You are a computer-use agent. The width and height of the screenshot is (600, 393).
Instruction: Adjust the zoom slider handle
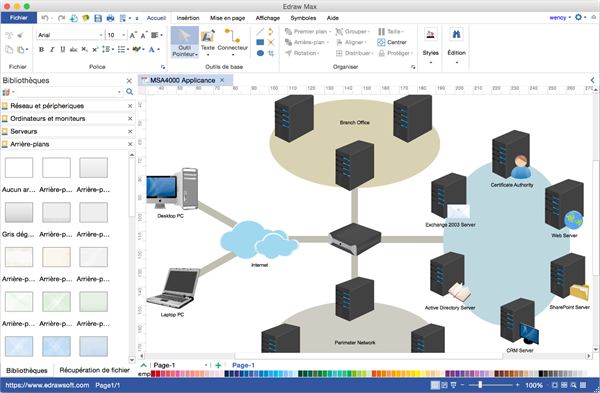click(x=480, y=385)
